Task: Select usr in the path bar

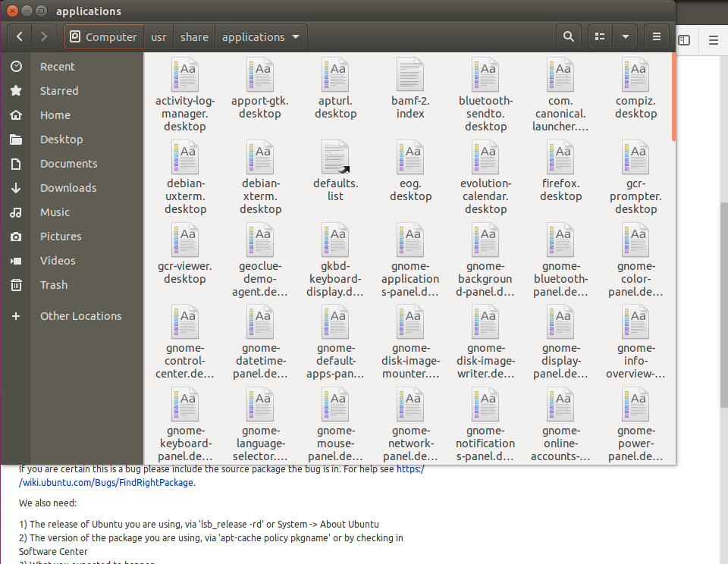Action: click(158, 36)
